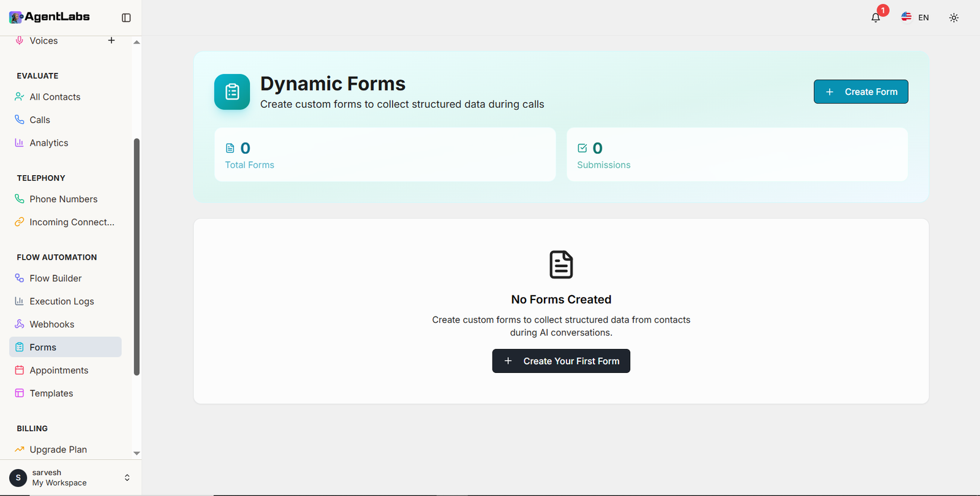
Task: Select Incoming Connect... menu item
Action: pyautogui.click(x=66, y=222)
